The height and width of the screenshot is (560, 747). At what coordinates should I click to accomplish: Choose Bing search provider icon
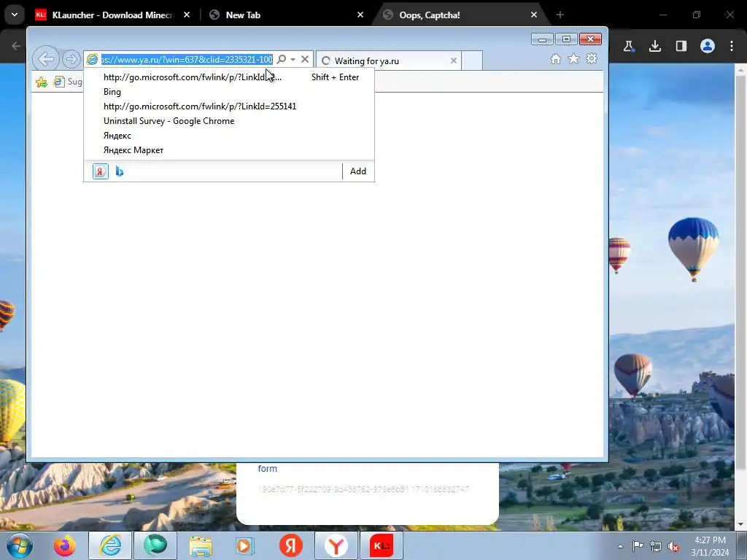tap(120, 171)
